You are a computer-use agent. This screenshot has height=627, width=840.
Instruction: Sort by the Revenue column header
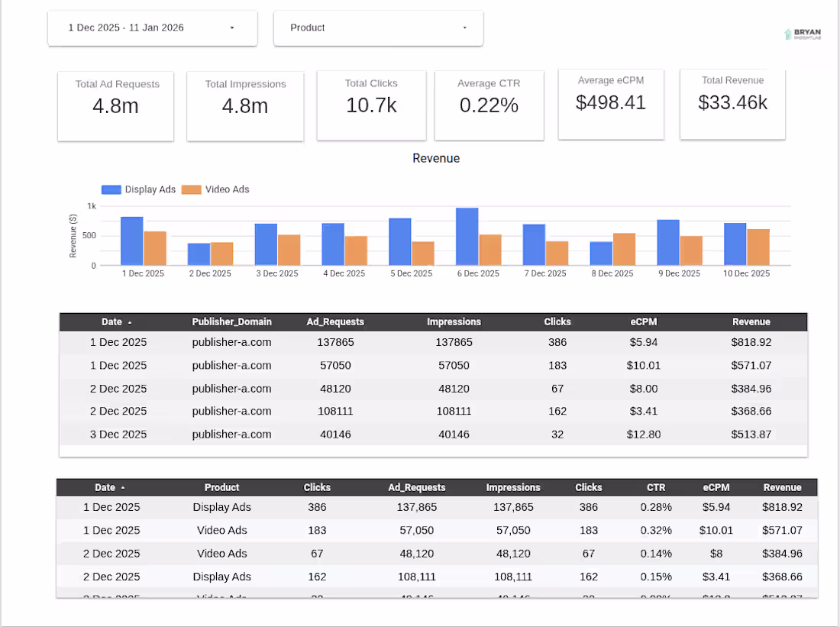coord(751,322)
